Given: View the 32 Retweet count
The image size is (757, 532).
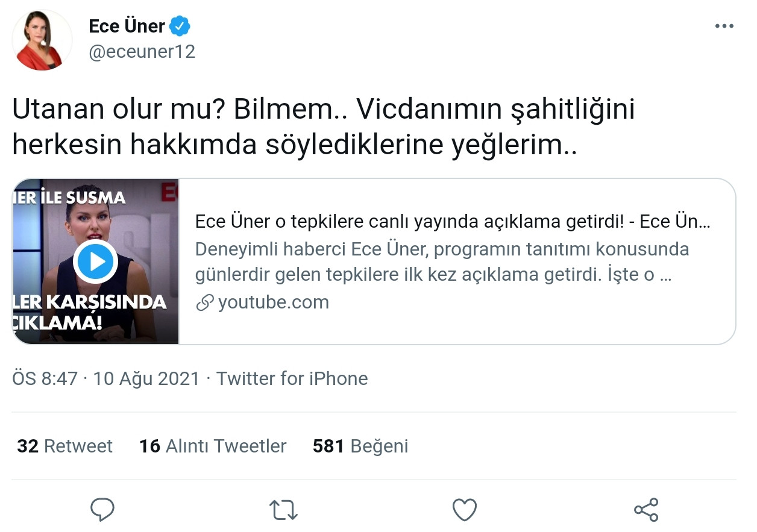Looking at the screenshot, I should click(x=63, y=446).
